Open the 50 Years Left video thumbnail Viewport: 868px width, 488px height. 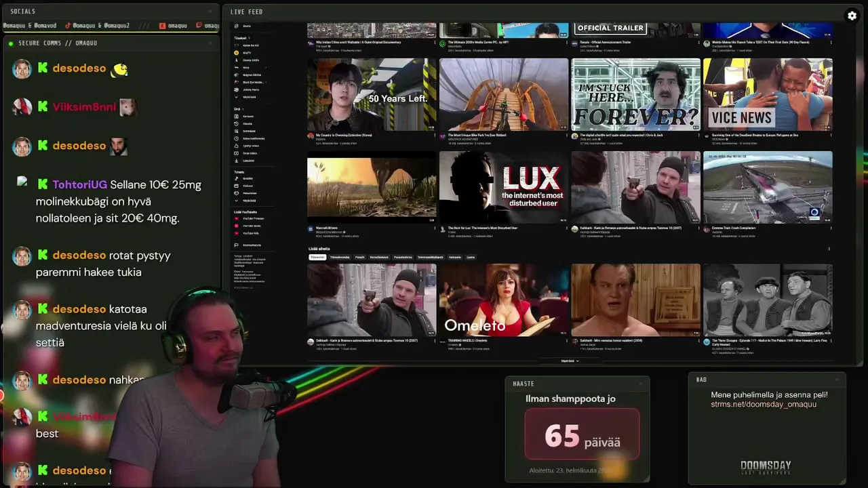tap(372, 94)
